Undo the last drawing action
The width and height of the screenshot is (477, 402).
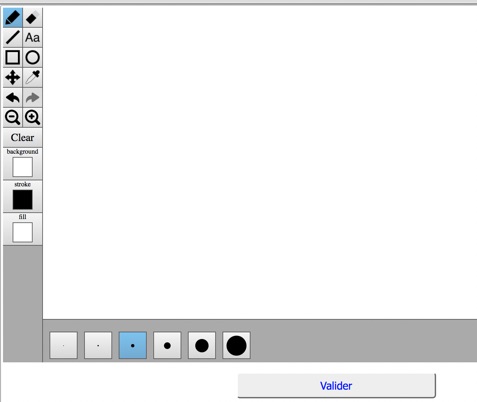pyautogui.click(x=13, y=98)
